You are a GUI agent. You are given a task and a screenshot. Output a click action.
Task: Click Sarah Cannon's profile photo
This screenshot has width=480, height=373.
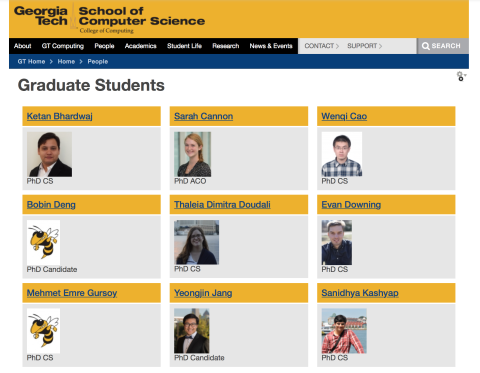click(193, 154)
